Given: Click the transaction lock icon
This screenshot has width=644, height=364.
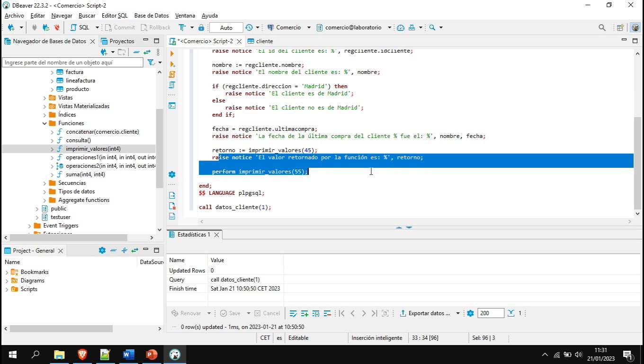Looking at the screenshot, I should (201, 27).
